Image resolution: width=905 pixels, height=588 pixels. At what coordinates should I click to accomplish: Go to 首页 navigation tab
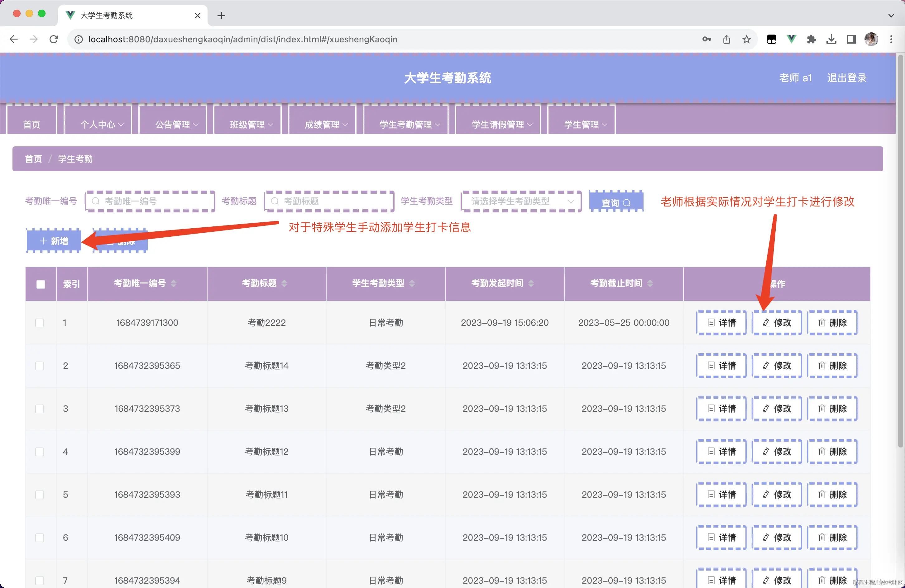click(x=31, y=124)
